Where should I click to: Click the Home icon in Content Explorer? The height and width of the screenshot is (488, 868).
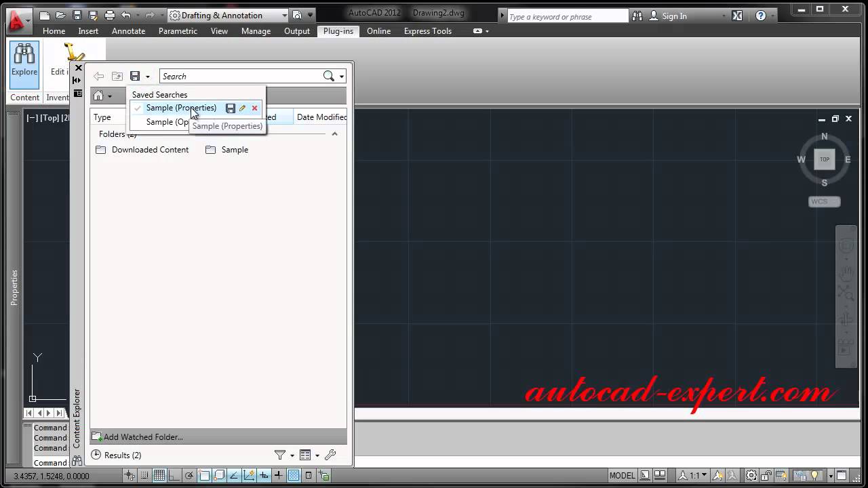tap(99, 96)
